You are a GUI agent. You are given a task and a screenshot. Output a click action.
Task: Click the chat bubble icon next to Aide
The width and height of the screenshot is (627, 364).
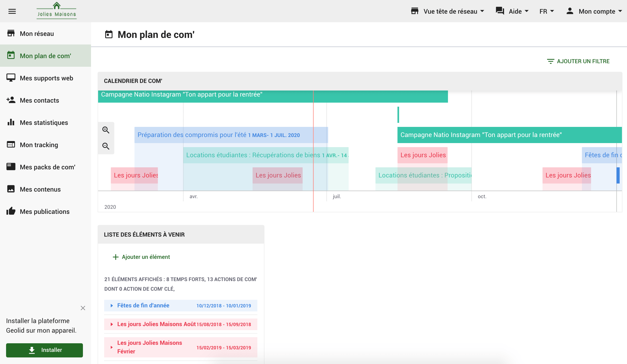[x=500, y=11]
